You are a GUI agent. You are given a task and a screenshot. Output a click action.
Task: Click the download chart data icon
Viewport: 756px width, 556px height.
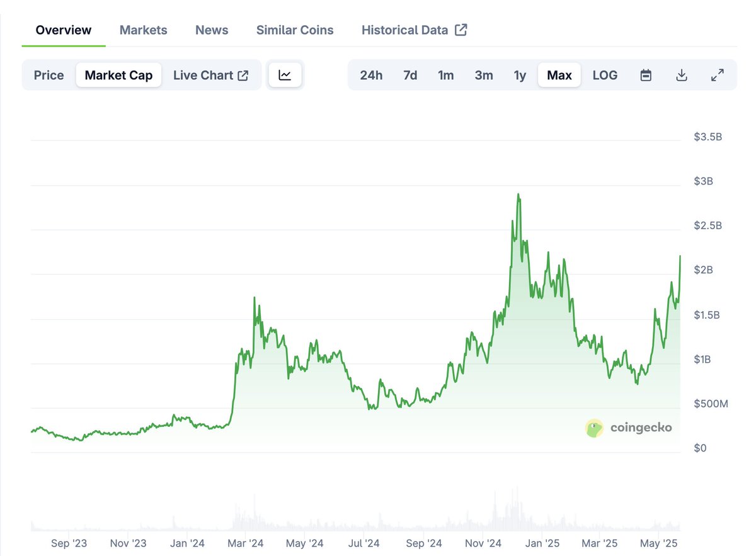coord(681,75)
